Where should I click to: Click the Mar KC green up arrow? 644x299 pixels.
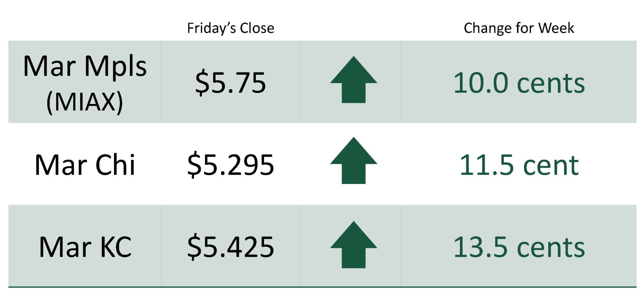354,245
